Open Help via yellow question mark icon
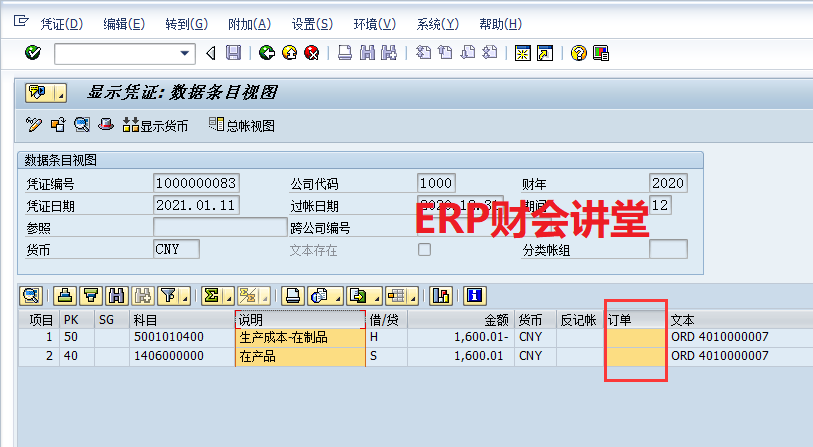 (x=578, y=53)
